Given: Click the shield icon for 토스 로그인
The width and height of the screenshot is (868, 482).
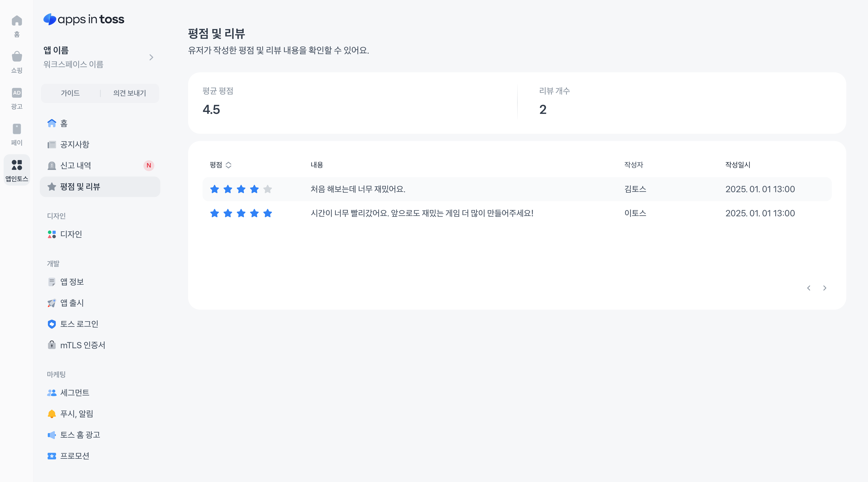Looking at the screenshot, I should pyautogui.click(x=52, y=324).
